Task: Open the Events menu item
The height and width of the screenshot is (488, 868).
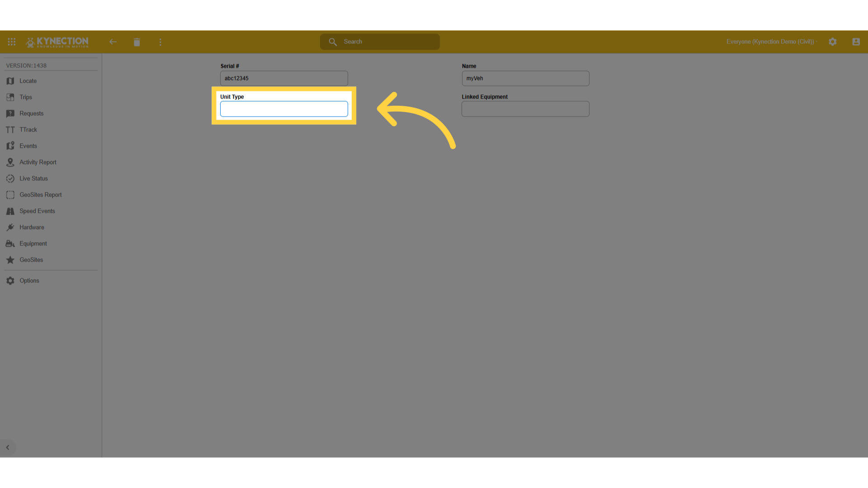Action: point(28,146)
